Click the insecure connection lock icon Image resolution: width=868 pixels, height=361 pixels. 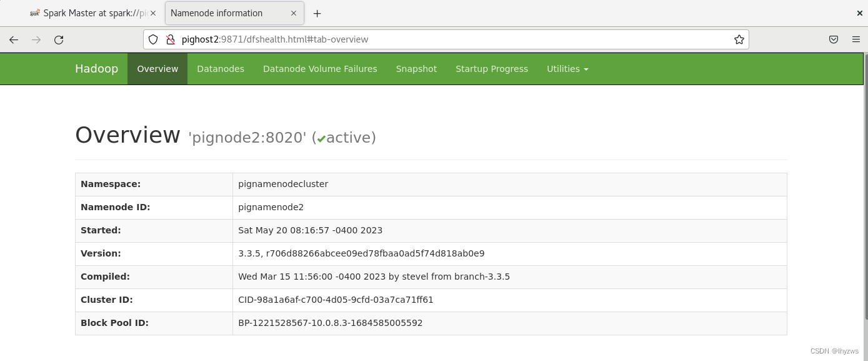coord(170,39)
